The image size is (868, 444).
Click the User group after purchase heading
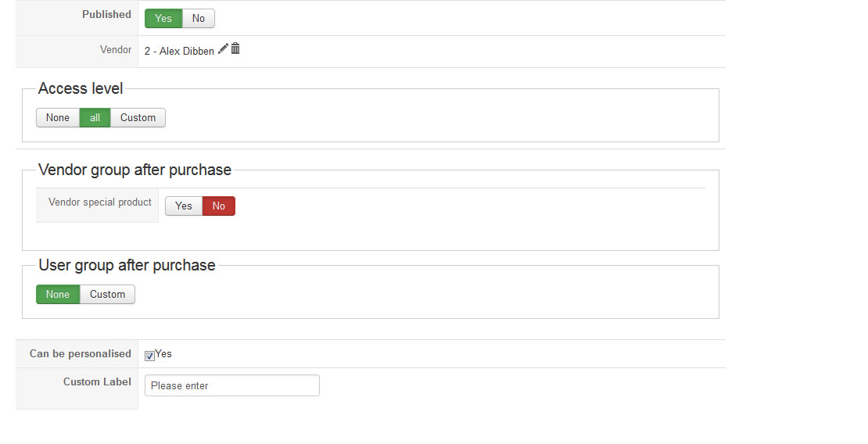(x=127, y=265)
